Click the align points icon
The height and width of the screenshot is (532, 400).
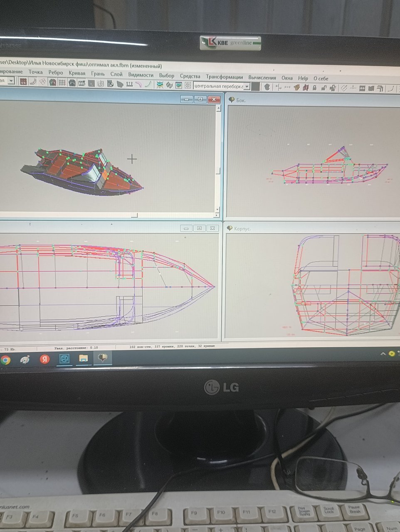[287, 87]
